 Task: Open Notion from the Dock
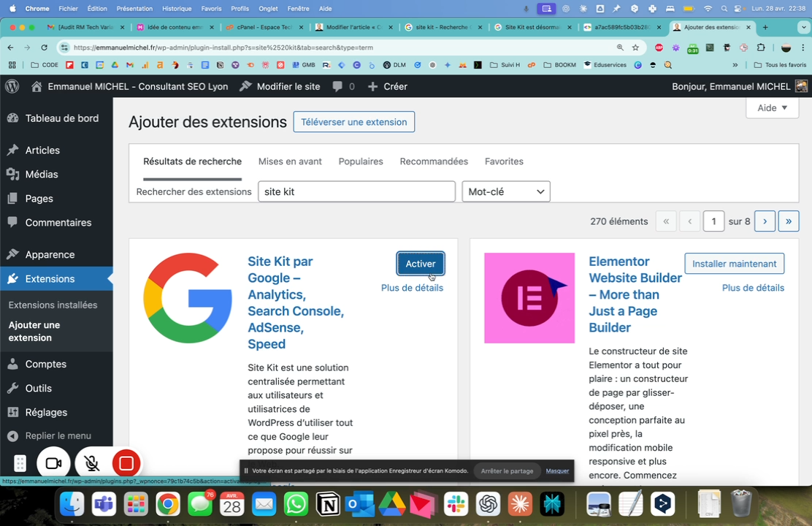point(328,503)
